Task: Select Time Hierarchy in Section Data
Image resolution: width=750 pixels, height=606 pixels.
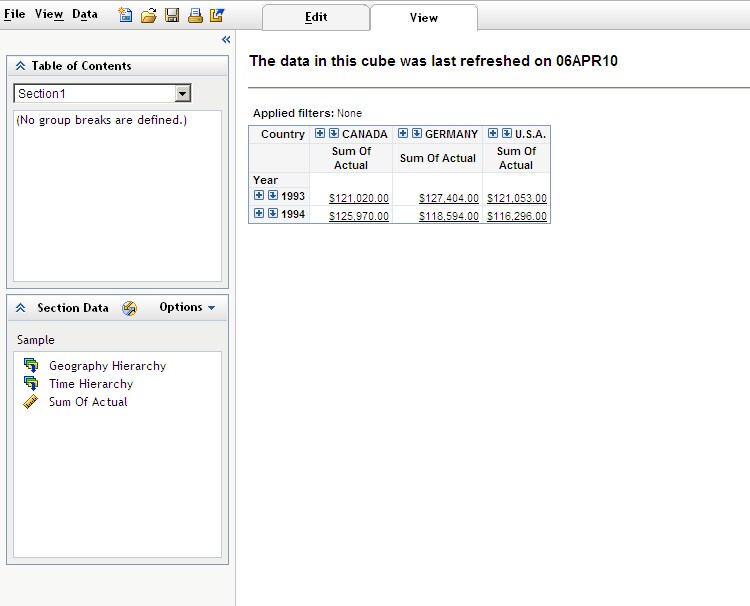Action: pos(90,384)
